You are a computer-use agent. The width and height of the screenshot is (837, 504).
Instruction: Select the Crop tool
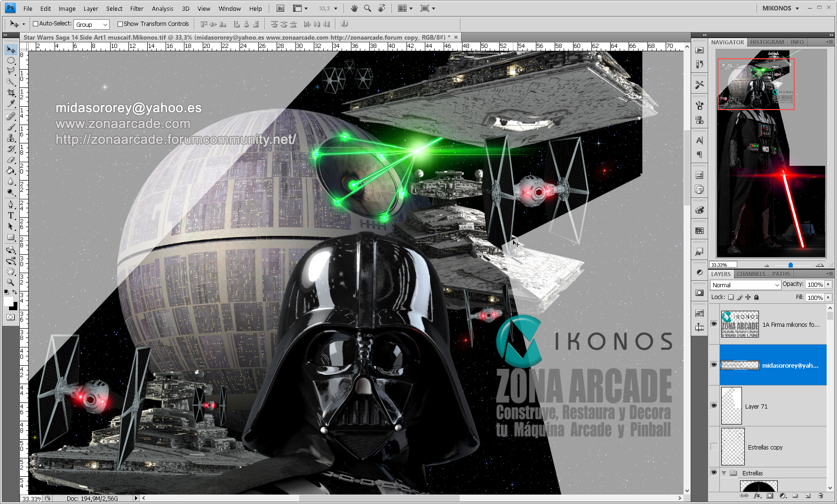11,93
